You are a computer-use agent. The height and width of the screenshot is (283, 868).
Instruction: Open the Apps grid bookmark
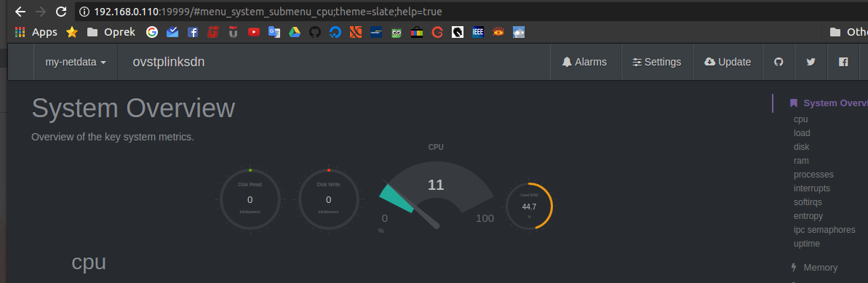(36, 32)
